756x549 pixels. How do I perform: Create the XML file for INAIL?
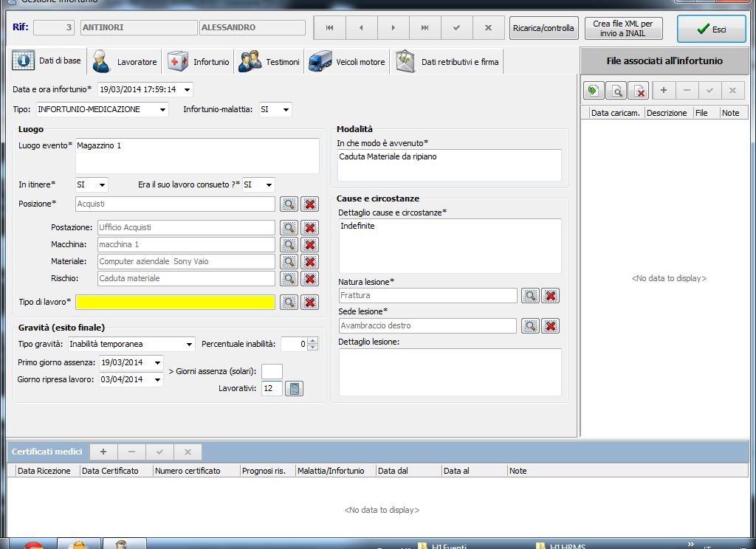tap(623, 28)
